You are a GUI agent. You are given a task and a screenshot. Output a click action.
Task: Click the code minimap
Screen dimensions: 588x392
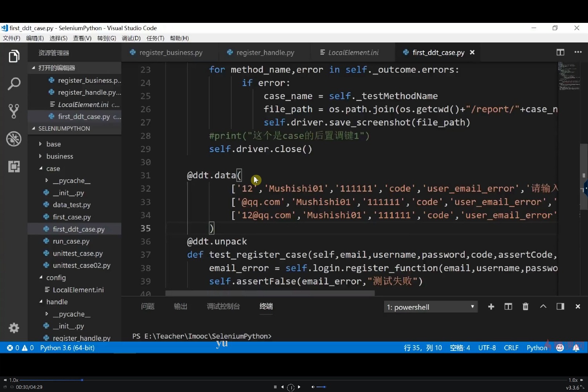[568, 76]
